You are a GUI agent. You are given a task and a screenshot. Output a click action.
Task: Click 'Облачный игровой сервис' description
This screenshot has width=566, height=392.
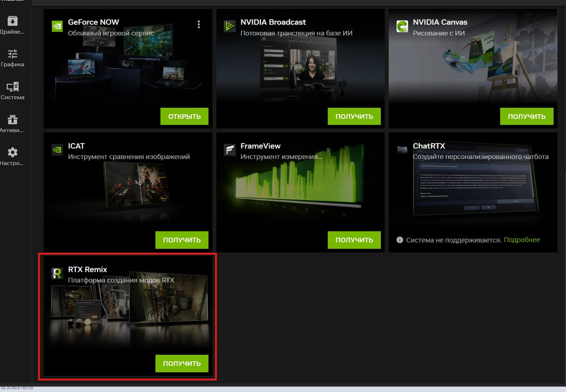(111, 33)
